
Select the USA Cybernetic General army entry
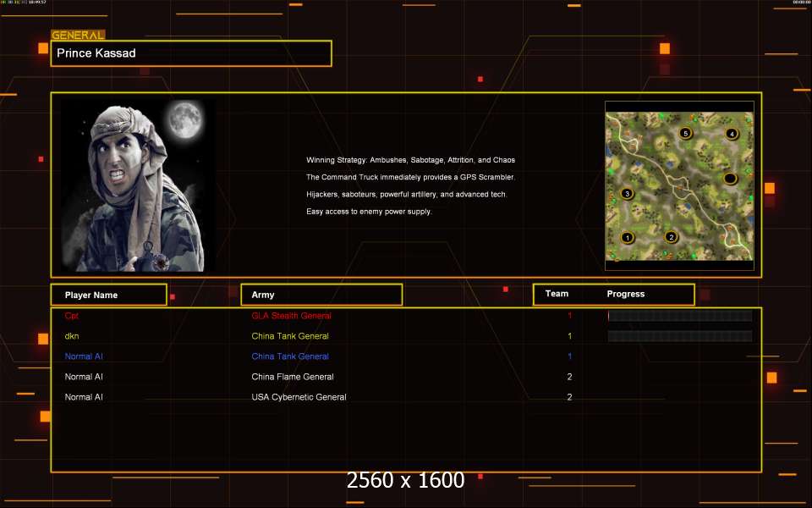pyautogui.click(x=299, y=397)
